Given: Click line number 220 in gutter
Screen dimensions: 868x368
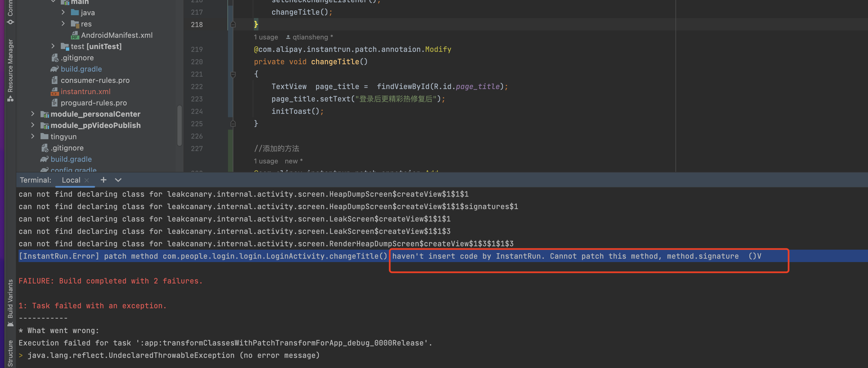Looking at the screenshot, I should [x=197, y=62].
